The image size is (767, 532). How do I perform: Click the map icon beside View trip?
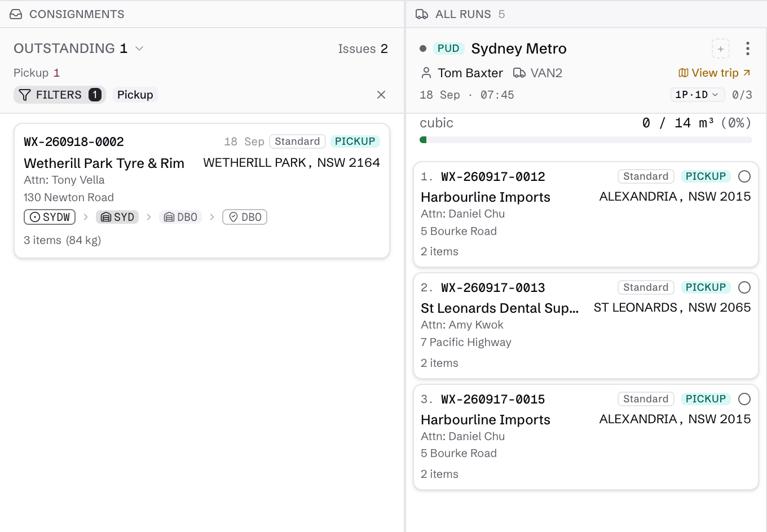tap(684, 73)
